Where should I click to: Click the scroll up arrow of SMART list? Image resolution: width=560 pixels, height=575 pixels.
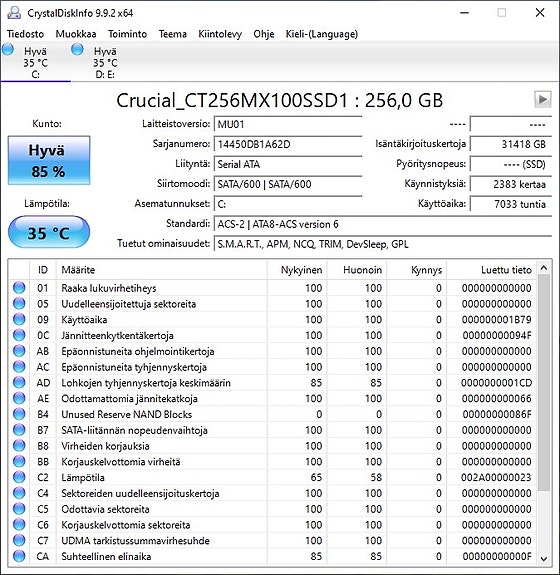[544, 268]
